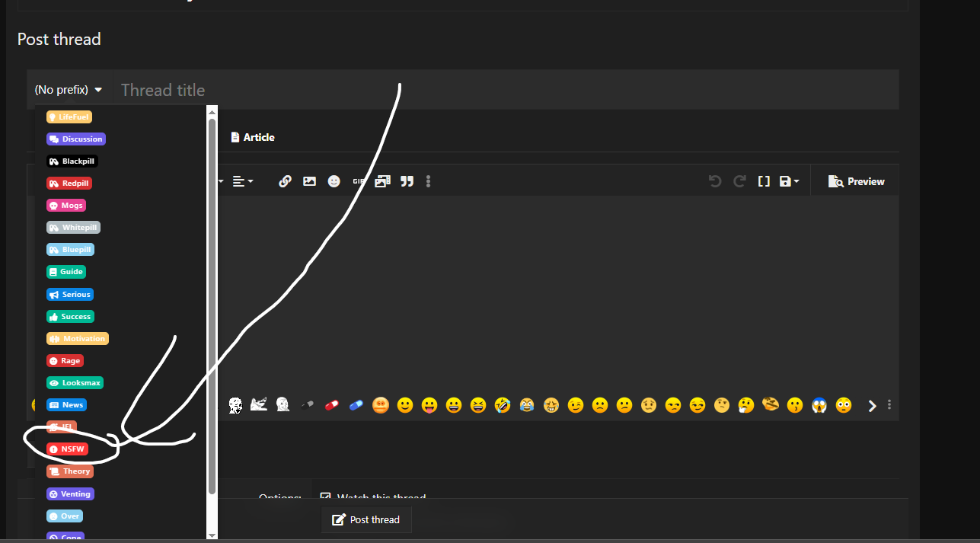Viewport: 980px width, 543px height.
Task: Click the redo arrow icon
Action: [x=739, y=181]
